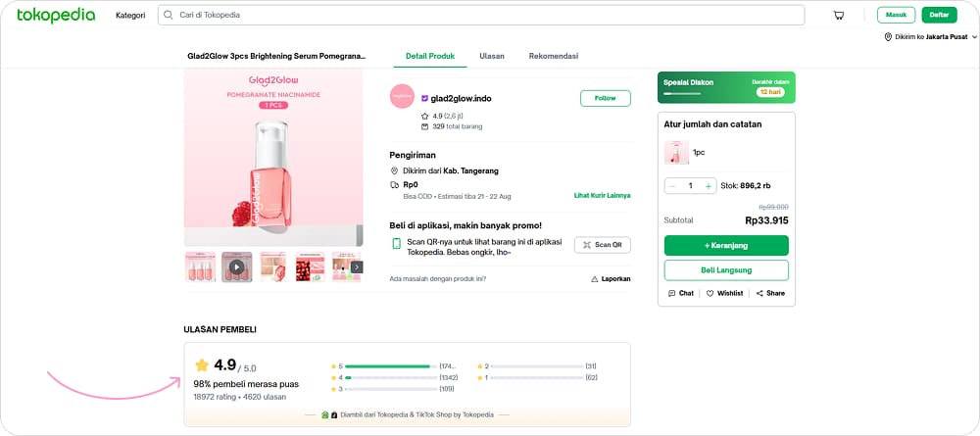Screen dimensions: 980x436
Task: Click the Share icon
Action: point(759,293)
